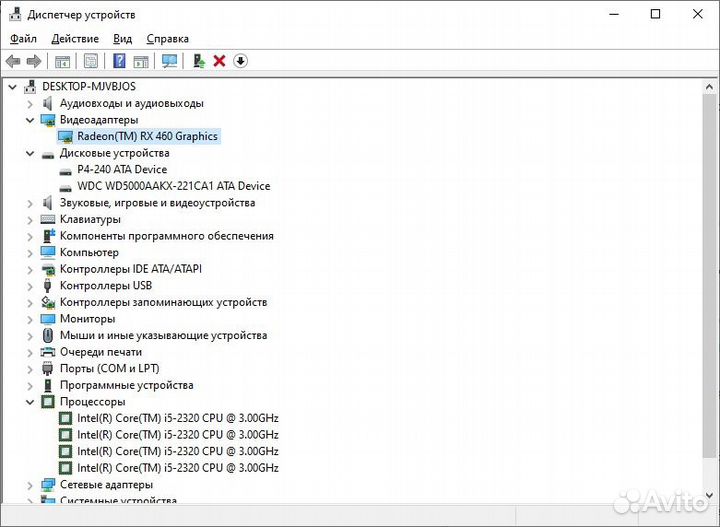720x527 pixels.
Task: Scan for hardware changes monitor icon
Action: coord(169,61)
